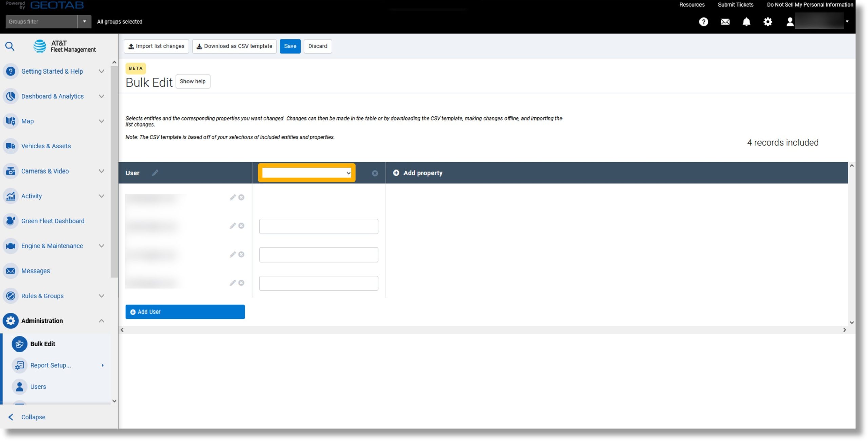
Task: Expand the Dashboard & Analytics chevron
Action: pos(101,96)
